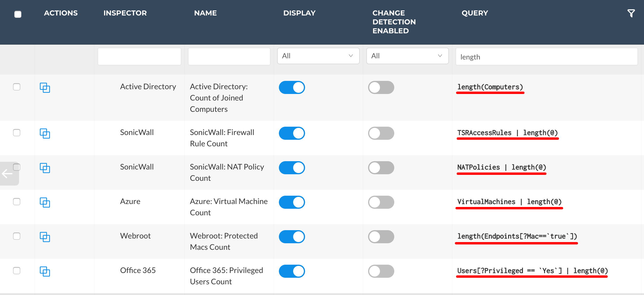The height and width of the screenshot is (295, 644).
Task: Open the Change Detection Enabled filter dropdown
Action: 407,56
